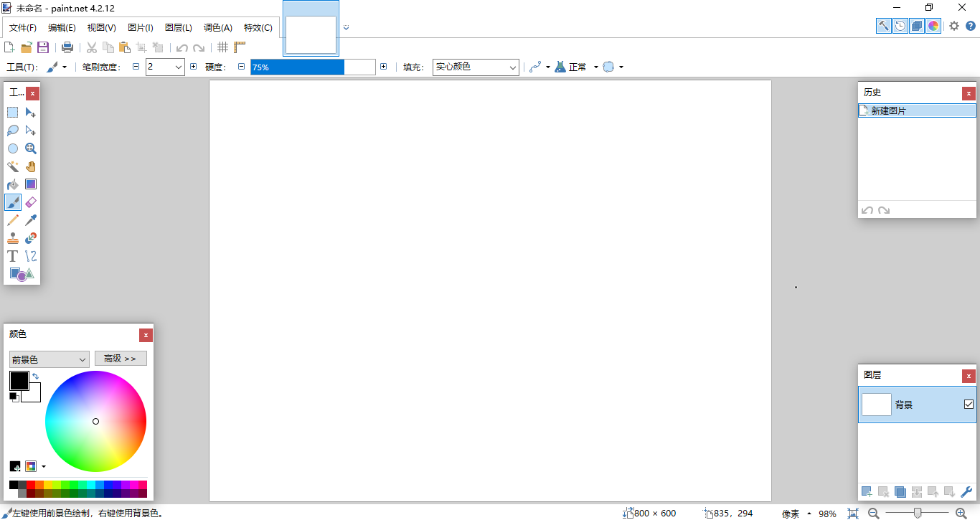Open the file folder icon in toolbar
This screenshot has height=520, width=980.
(27, 47)
